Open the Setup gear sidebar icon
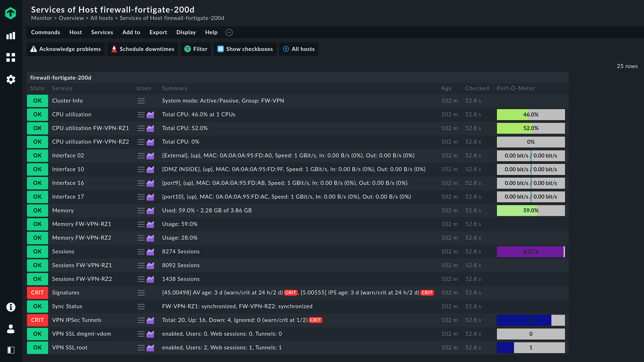Viewport: 644px width, 362px height. [11, 79]
